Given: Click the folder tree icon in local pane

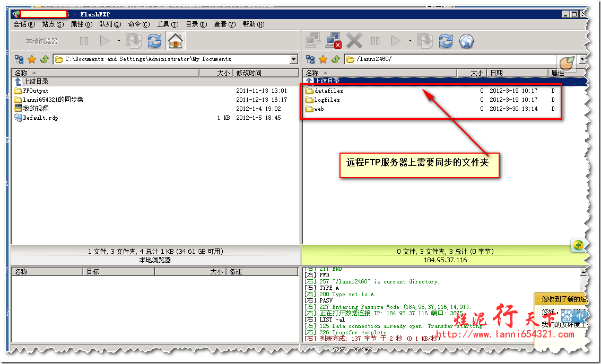Looking at the screenshot, I should coord(19,59).
